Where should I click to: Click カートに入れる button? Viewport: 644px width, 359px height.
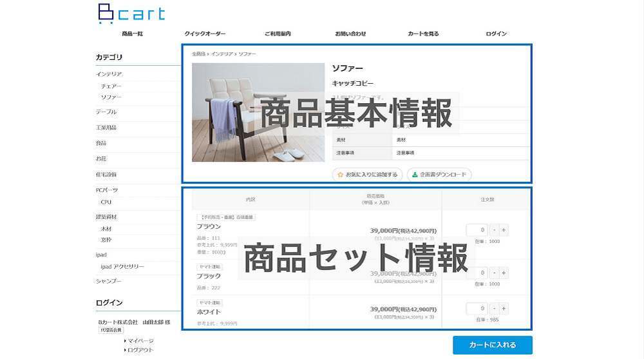click(x=493, y=345)
